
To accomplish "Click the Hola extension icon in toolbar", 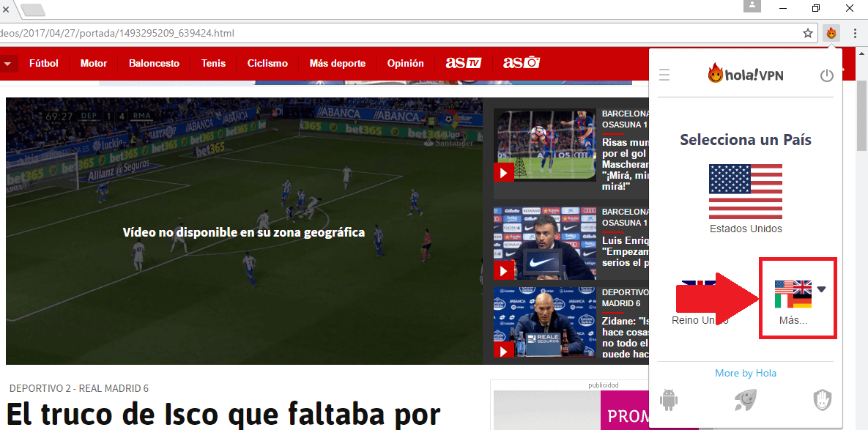I will tap(831, 33).
